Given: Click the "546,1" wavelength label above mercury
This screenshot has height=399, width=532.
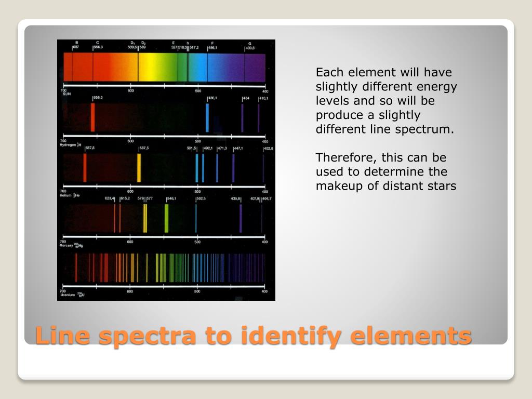Looking at the screenshot, I should (171, 198).
